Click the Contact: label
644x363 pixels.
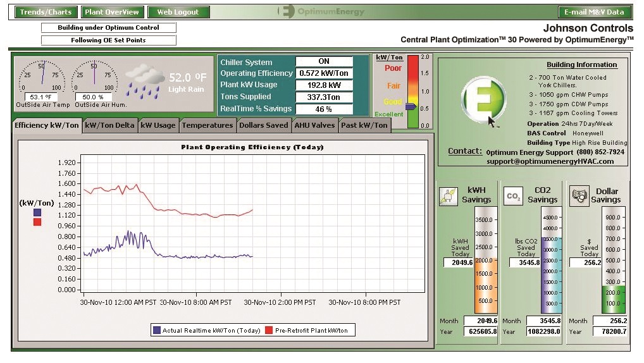click(465, 151)
